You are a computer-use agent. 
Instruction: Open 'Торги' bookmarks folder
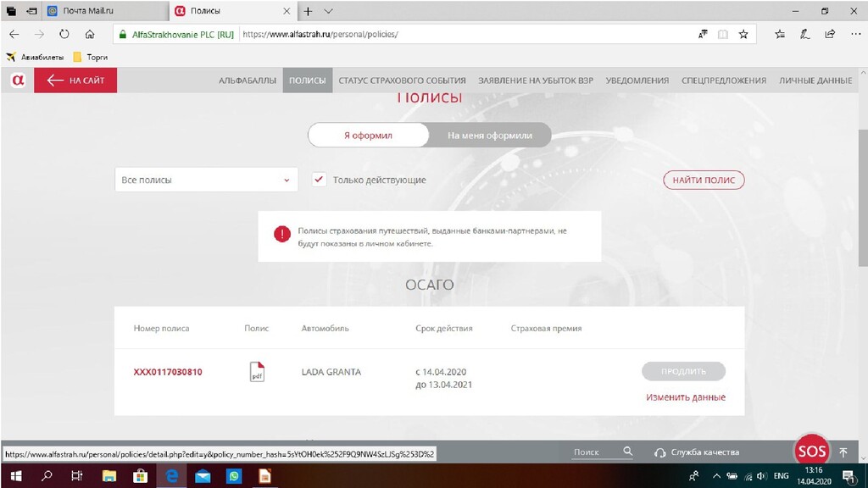(90, 57)
